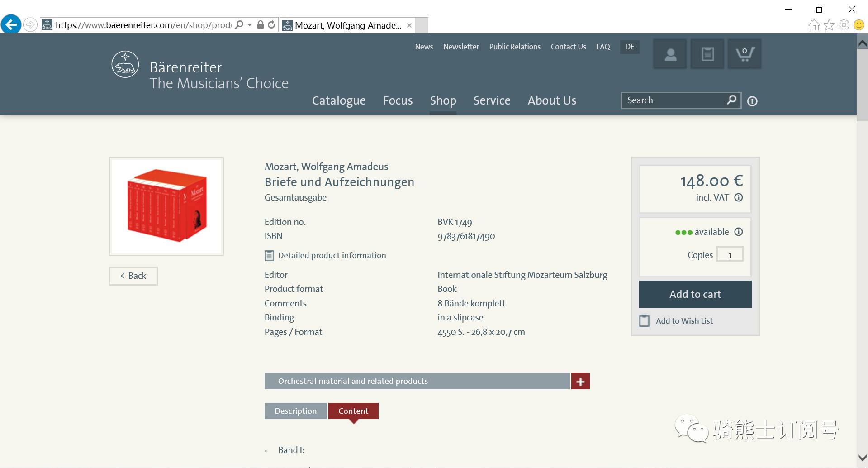868x468 pixels.
Task: Click the scrollbar down arrow
Action: 862,458
